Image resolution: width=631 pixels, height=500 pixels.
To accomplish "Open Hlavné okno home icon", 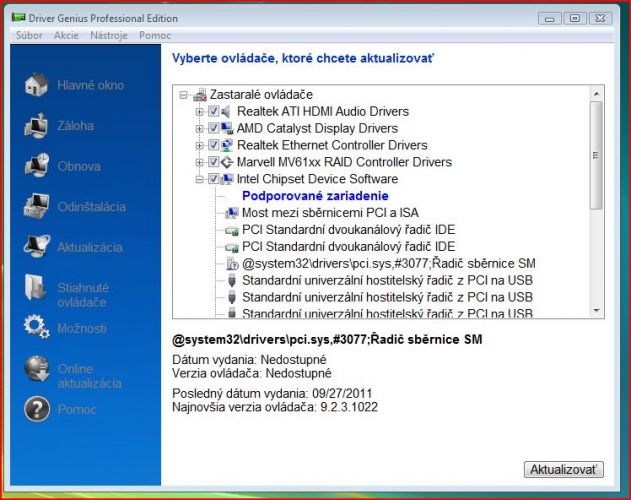I will (x=36, y=85).
